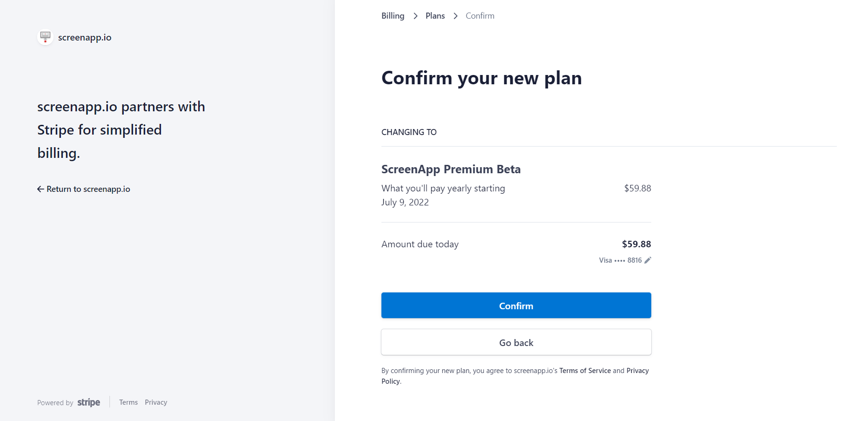Click the screenapp.io logo icon
This screenshot has width=868, height=421.
(45, 37)
